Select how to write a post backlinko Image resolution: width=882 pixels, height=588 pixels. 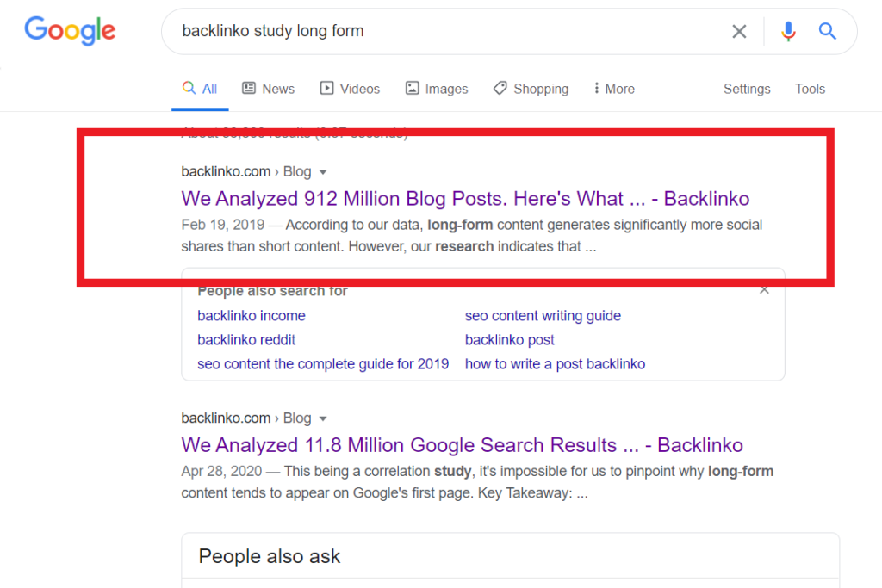(x=555, y=364)
